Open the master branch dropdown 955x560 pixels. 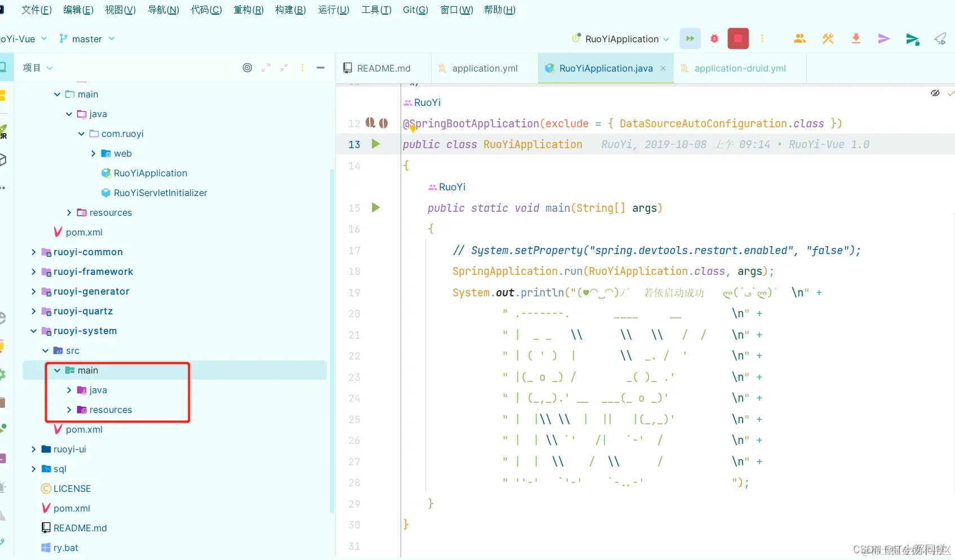click(87, 39)
